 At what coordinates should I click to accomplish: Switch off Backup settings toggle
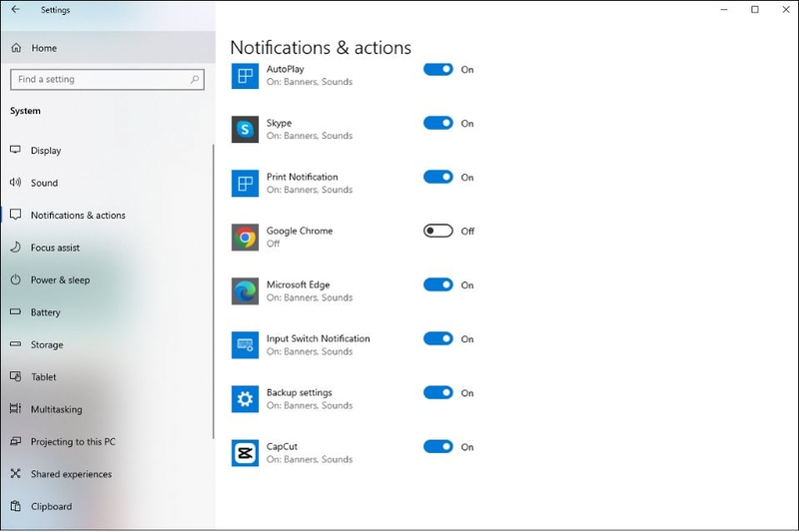pos(438,393)
